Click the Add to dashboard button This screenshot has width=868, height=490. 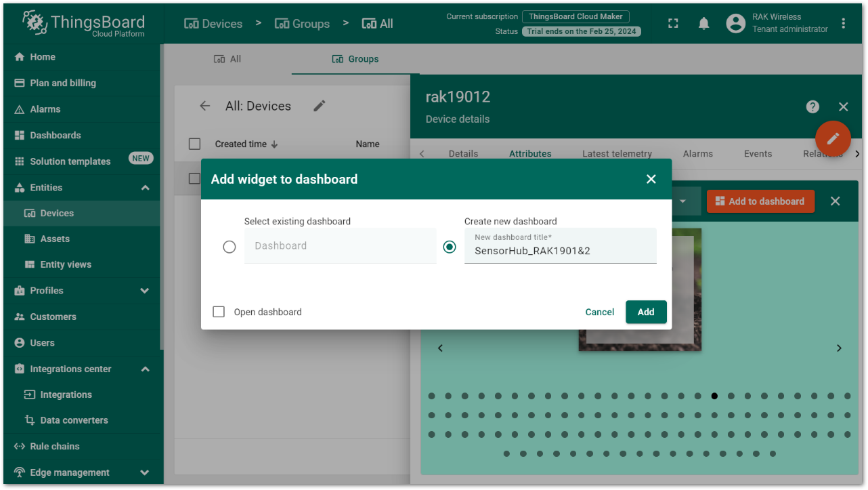(760, 201)
